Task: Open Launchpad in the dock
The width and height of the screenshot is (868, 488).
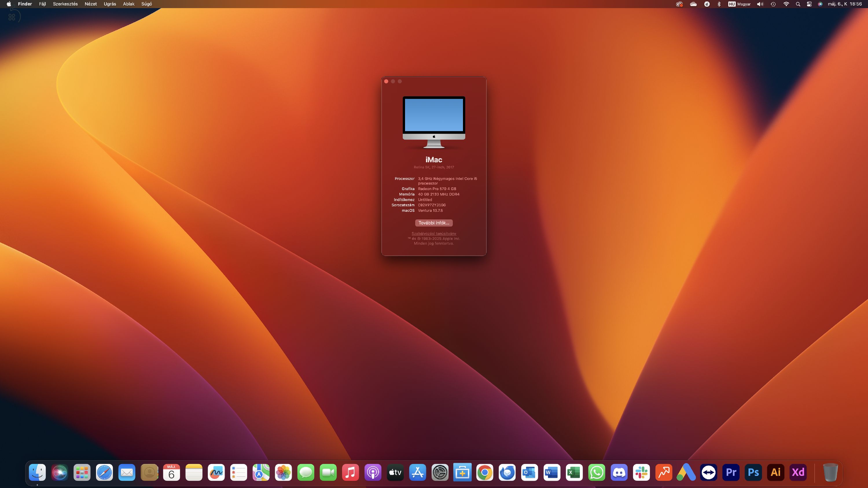Action: (x=82, y=472)
